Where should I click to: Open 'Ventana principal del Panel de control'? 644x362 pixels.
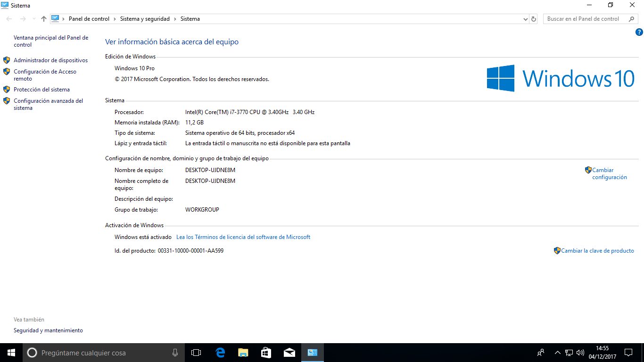51,41
